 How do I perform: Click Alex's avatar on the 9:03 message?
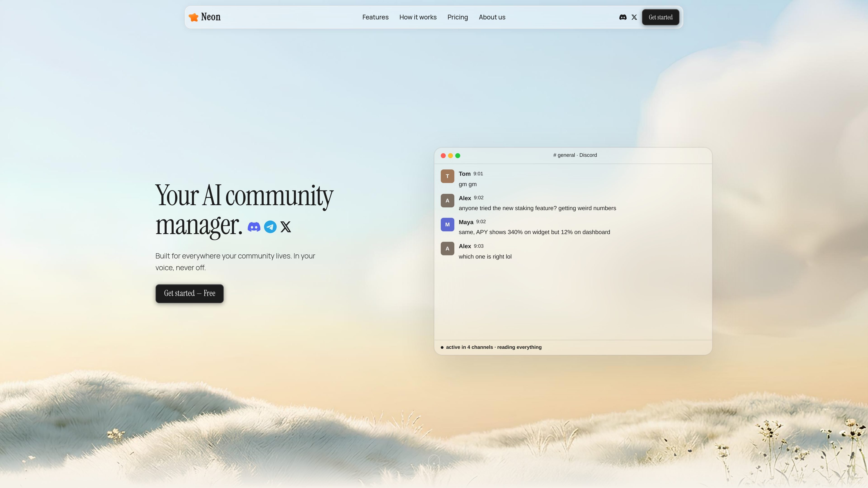pos(448,249)
